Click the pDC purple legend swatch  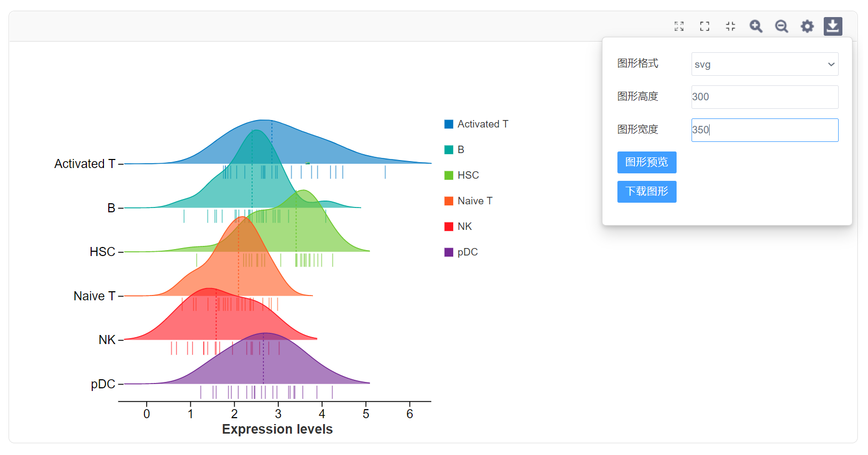coord(449,252)
